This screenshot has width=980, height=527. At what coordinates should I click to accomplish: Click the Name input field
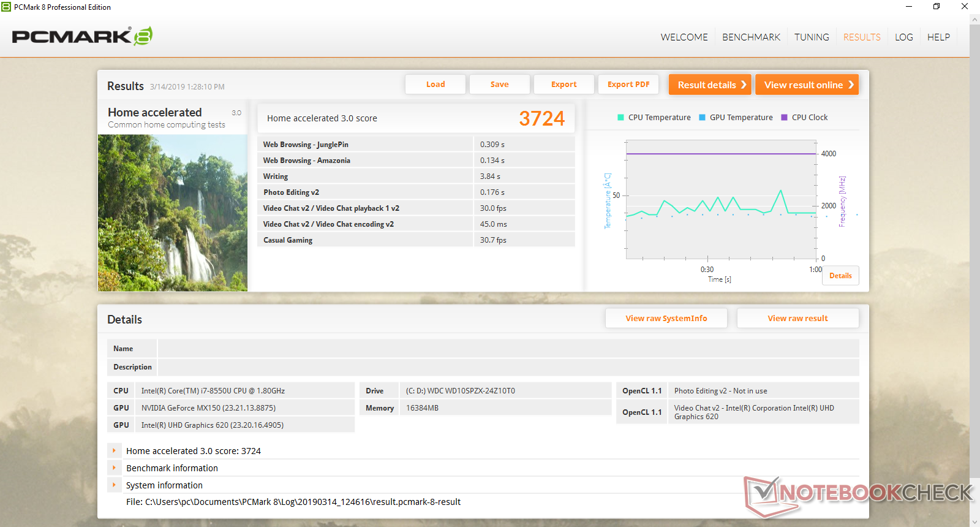coord(508,349)
